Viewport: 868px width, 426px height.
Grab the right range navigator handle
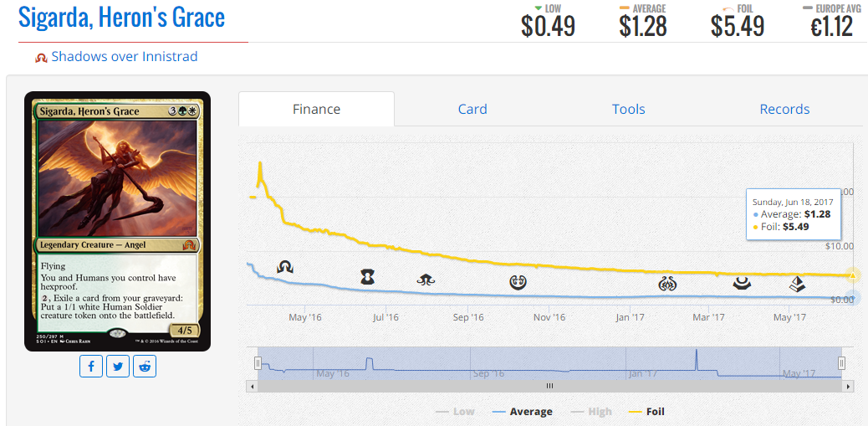(x=841, y=363)
